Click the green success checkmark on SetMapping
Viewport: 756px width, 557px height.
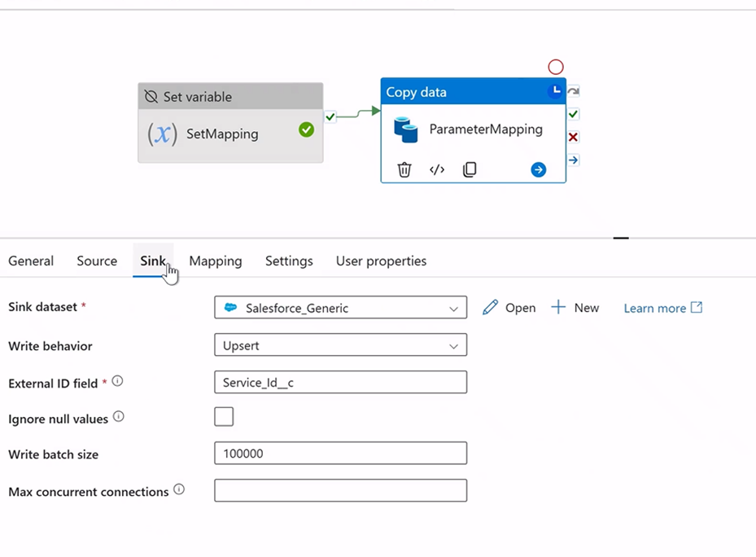click(x=306, y=129)
